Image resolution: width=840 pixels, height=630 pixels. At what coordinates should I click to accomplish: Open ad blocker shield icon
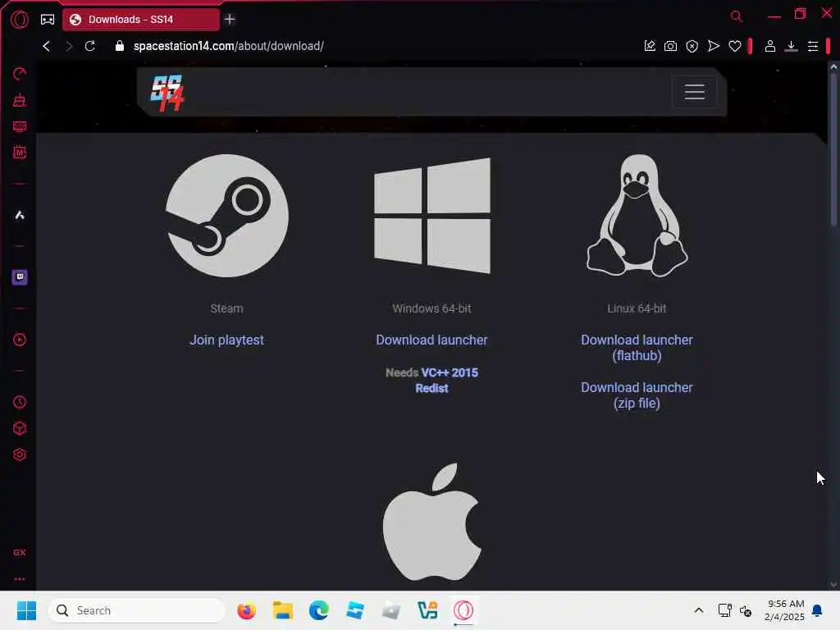[692, 46]
